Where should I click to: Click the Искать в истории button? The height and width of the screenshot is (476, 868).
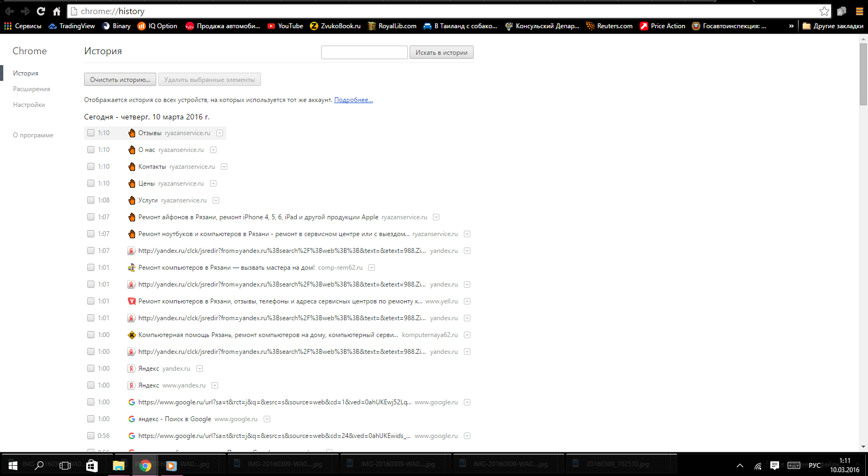[442, 53]
